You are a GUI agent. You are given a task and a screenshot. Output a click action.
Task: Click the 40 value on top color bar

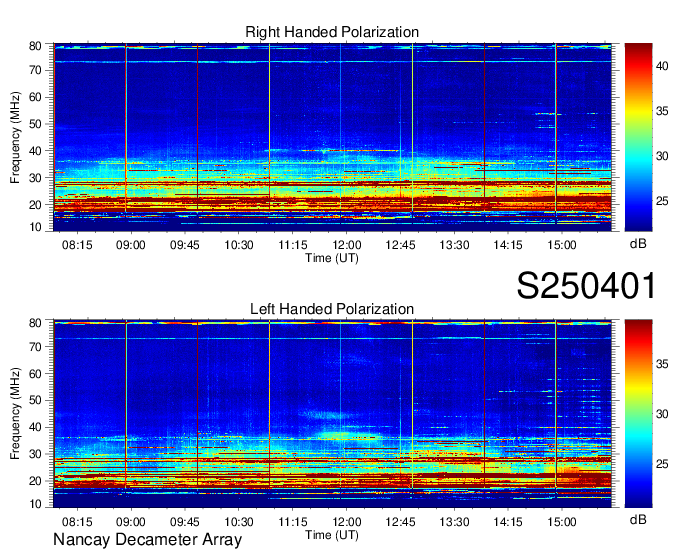pos(662,66)
